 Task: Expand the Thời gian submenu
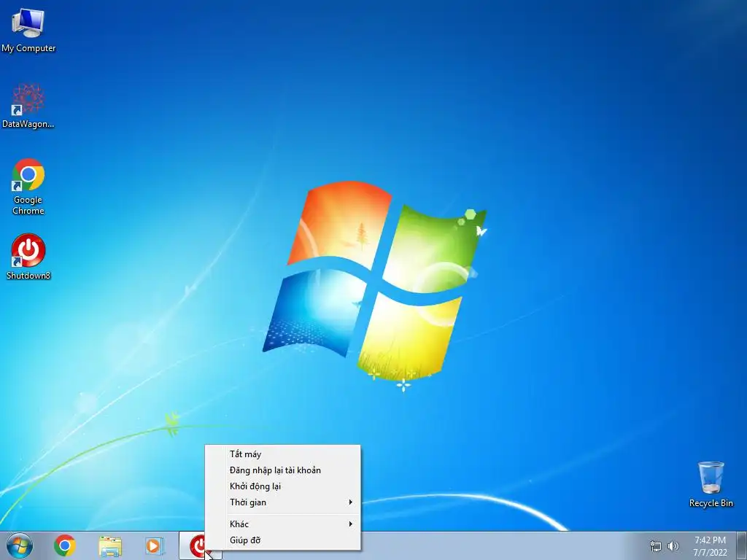click(282, 503)
